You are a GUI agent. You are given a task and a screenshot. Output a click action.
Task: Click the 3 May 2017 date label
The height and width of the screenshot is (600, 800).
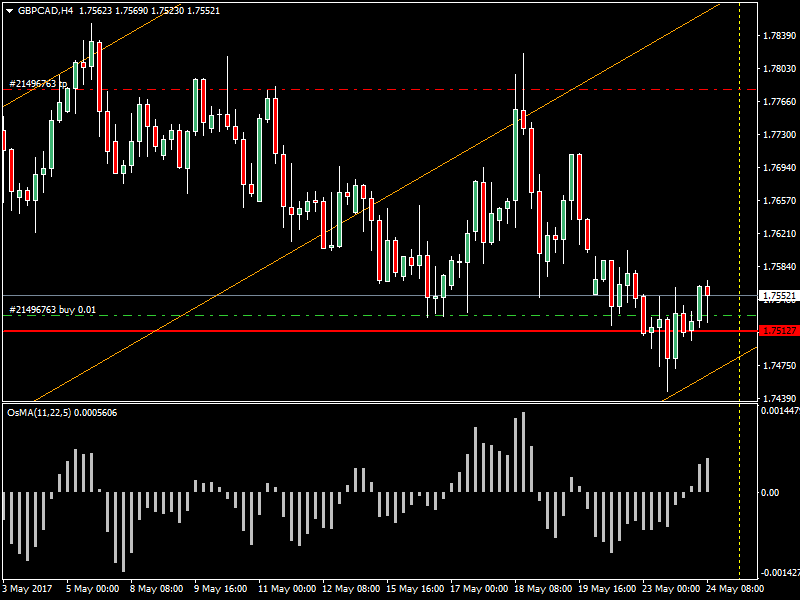27,588
